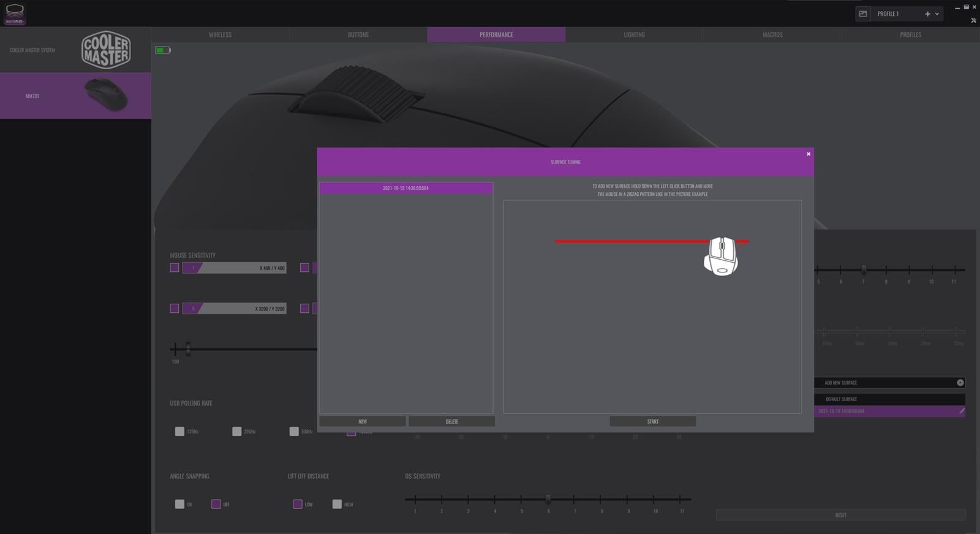This screenshot has height=534, width=980.
Task: Turn angle snapping On
Action: pyautogui.click(x=179, y=504)
